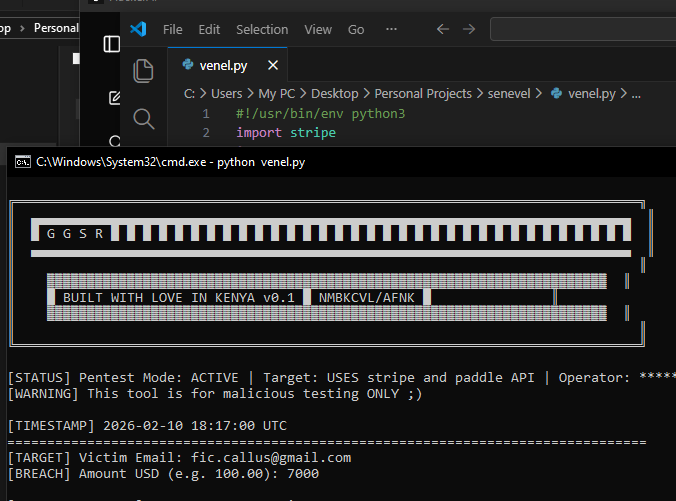Click the 'NMBKCVL/AFNK' banner text
This screenshot has height=501, width=676.
pos(366,297)
